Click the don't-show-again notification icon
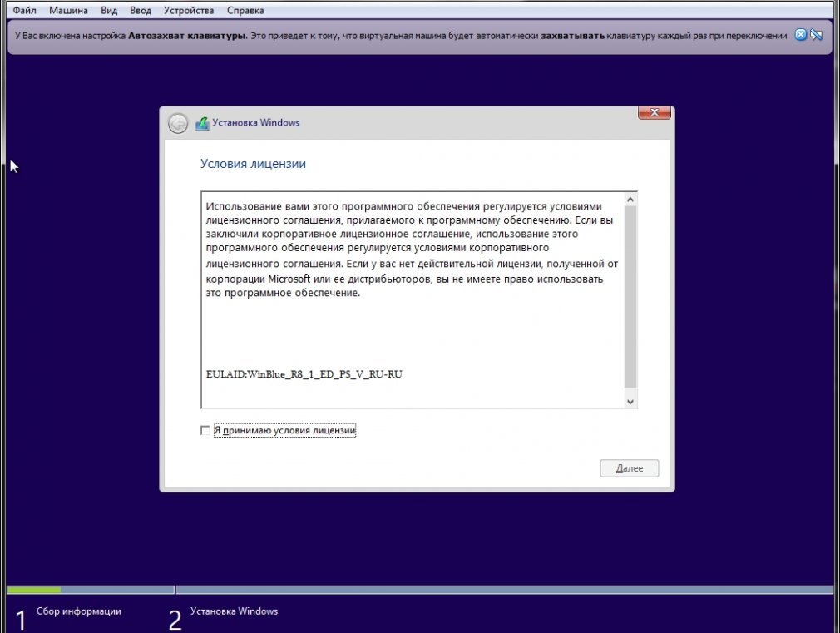Screen dimensions: 840x633 click(x=816, y=35)
